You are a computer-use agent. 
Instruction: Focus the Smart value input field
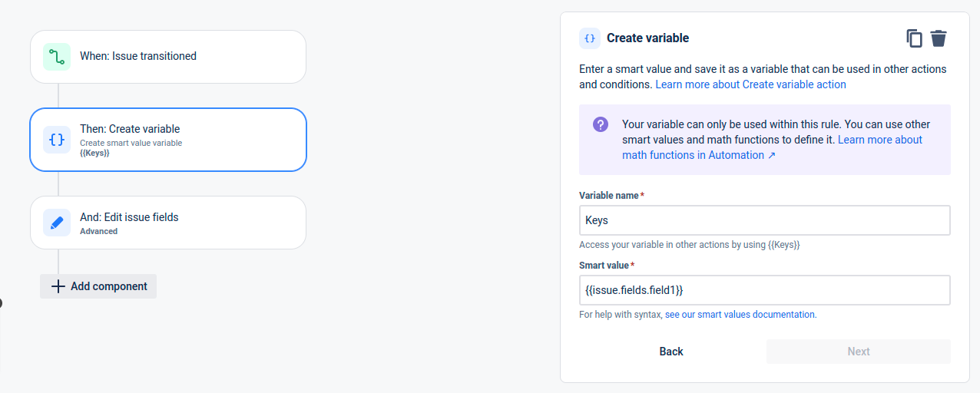click(764, 290)
